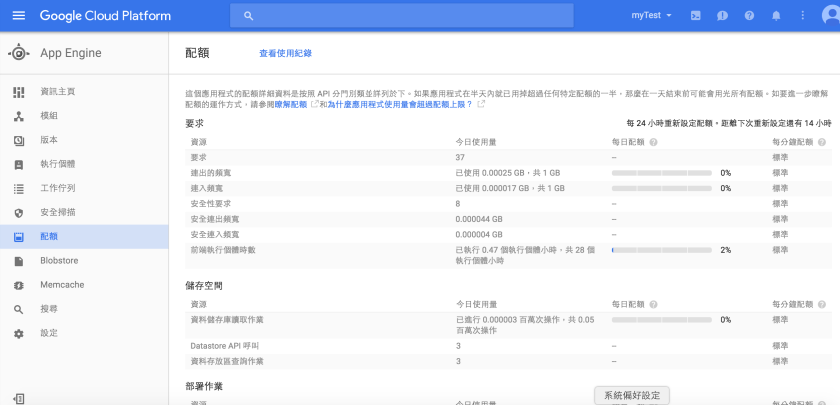This screenshot has height=405, width=840.
Task: Click 前端執行個體時數 progress bar at 2%
Action: (662, 250)
